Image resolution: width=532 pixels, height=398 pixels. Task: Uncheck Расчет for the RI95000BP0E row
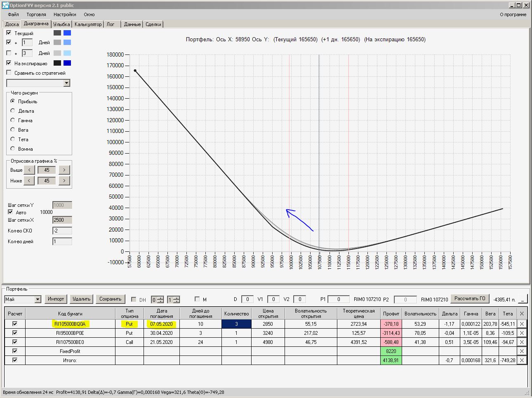[15, 333]
